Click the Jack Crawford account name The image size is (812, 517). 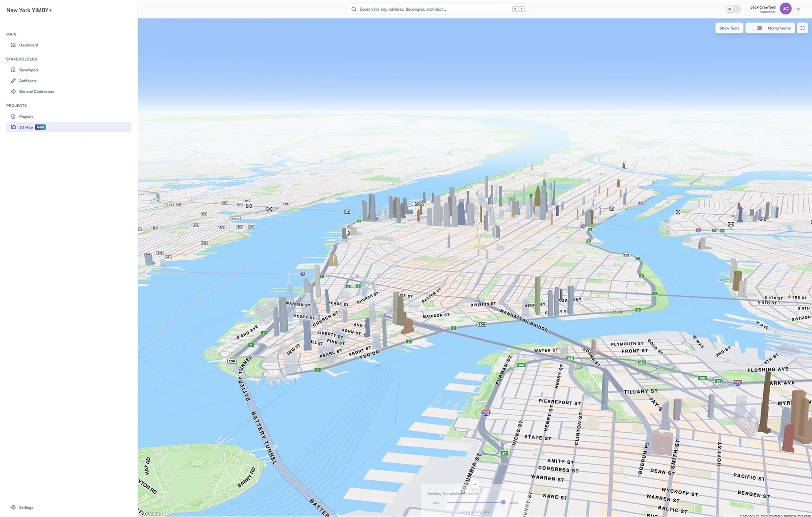pos(762,7)
